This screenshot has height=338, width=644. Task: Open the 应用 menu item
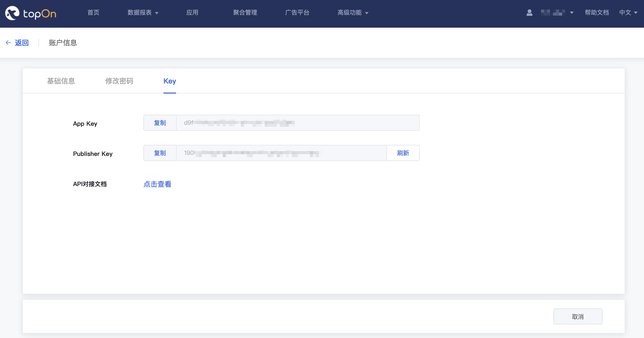[x=192, y=13]
